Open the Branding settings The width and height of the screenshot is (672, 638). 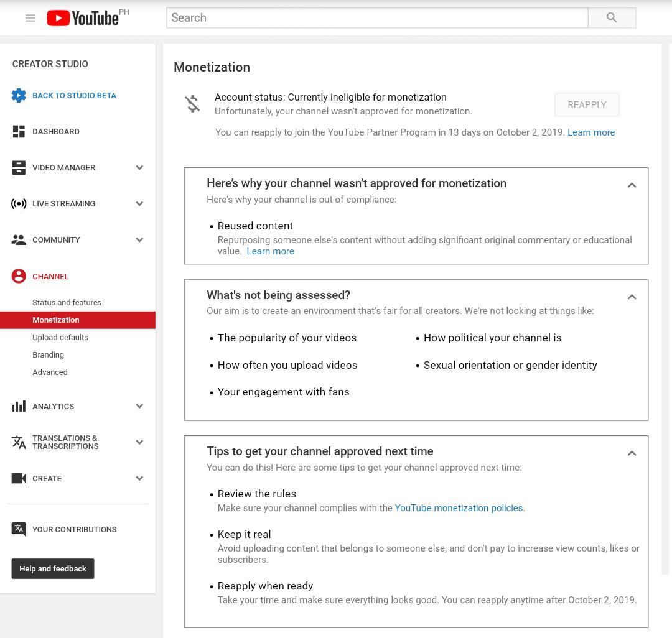pos(49,355)
